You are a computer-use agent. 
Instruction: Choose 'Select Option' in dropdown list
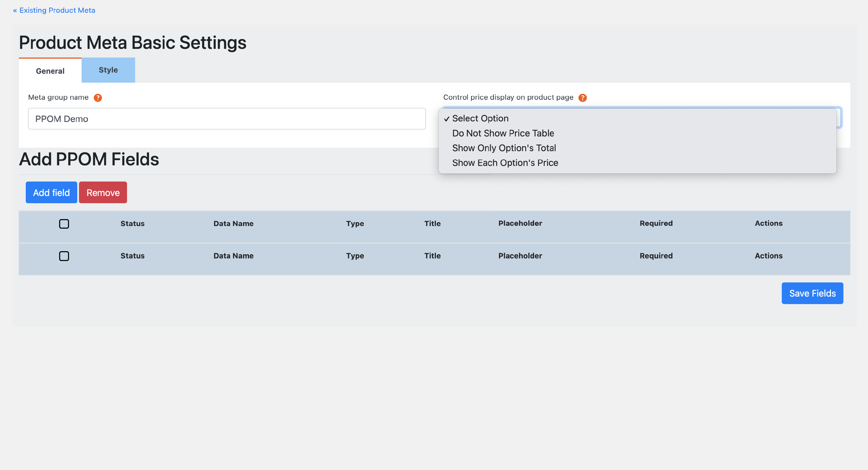(x=480, y=119)
